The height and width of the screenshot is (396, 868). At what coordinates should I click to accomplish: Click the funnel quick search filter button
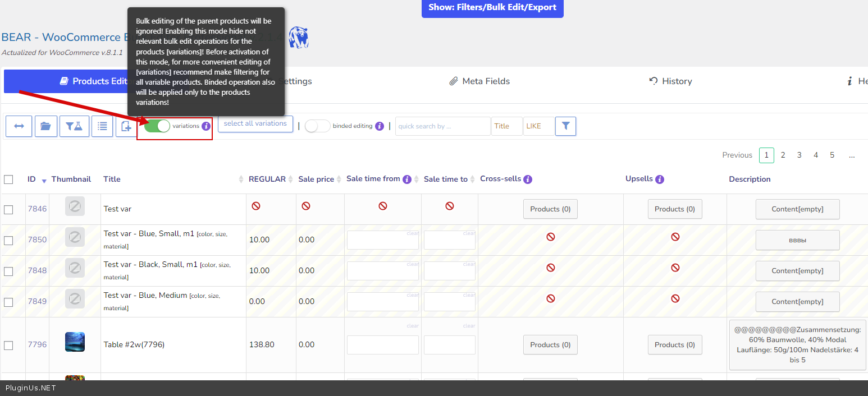coord(565,126)
